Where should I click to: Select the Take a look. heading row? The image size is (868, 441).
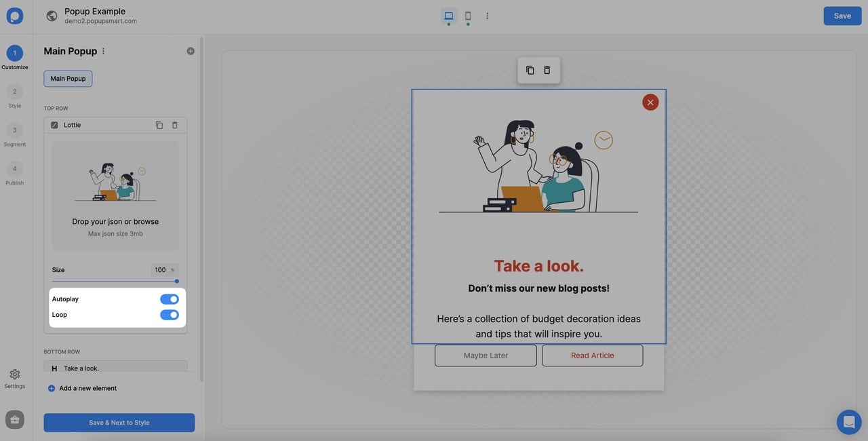coord(115,367)
